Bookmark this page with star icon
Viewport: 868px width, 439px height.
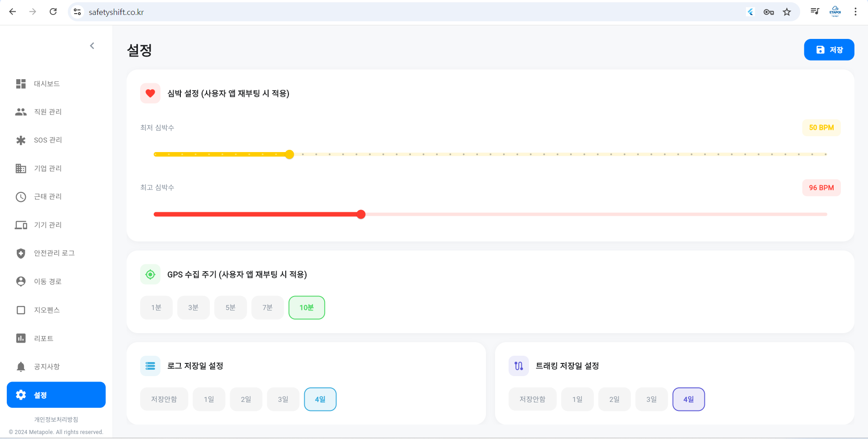(x=787, y=12)
